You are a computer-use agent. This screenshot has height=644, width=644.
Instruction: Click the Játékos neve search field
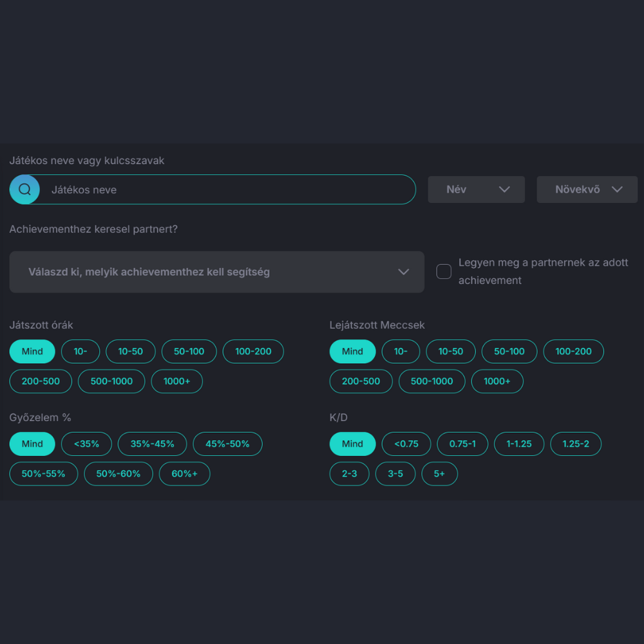tap(225, 190)
